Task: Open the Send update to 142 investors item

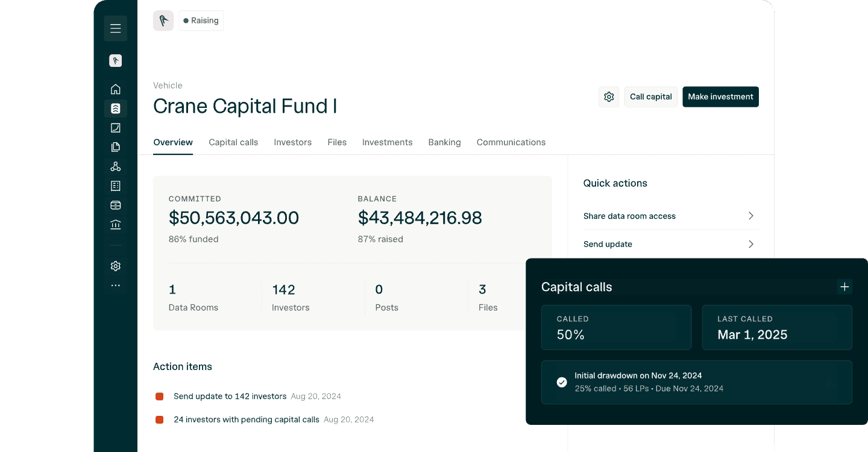Action: tap(230, 397)
